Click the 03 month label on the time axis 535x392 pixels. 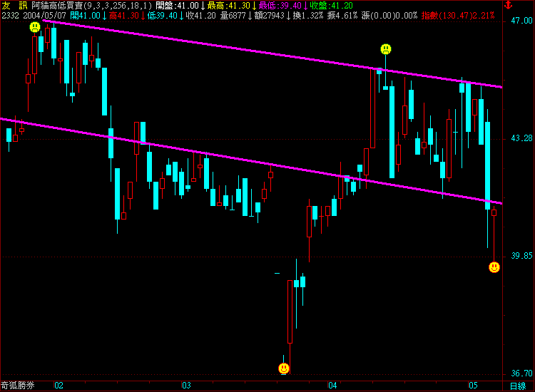(x=186, y=386)
